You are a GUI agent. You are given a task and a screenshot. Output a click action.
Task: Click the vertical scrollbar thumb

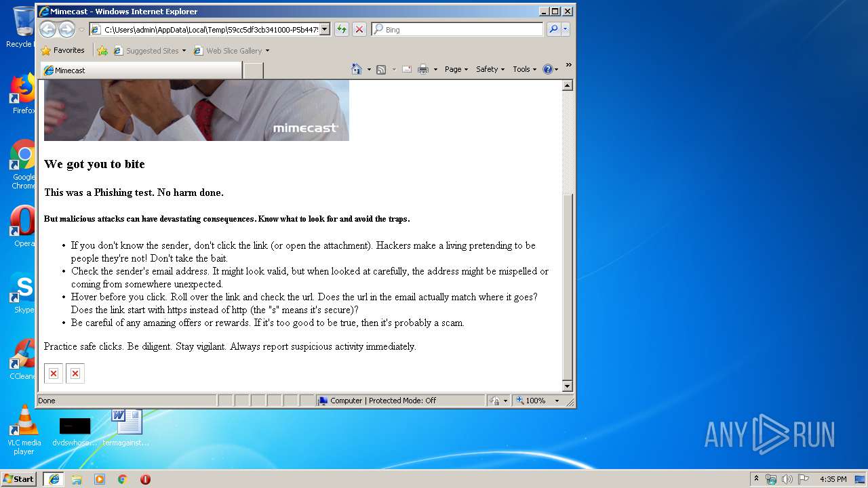[568, 286]
